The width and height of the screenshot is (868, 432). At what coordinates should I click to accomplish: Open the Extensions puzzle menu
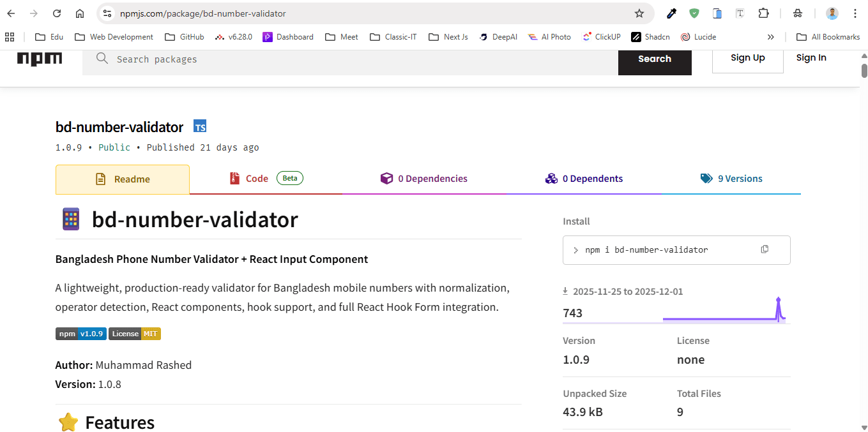pyautogui.click(x=763, y=13)
